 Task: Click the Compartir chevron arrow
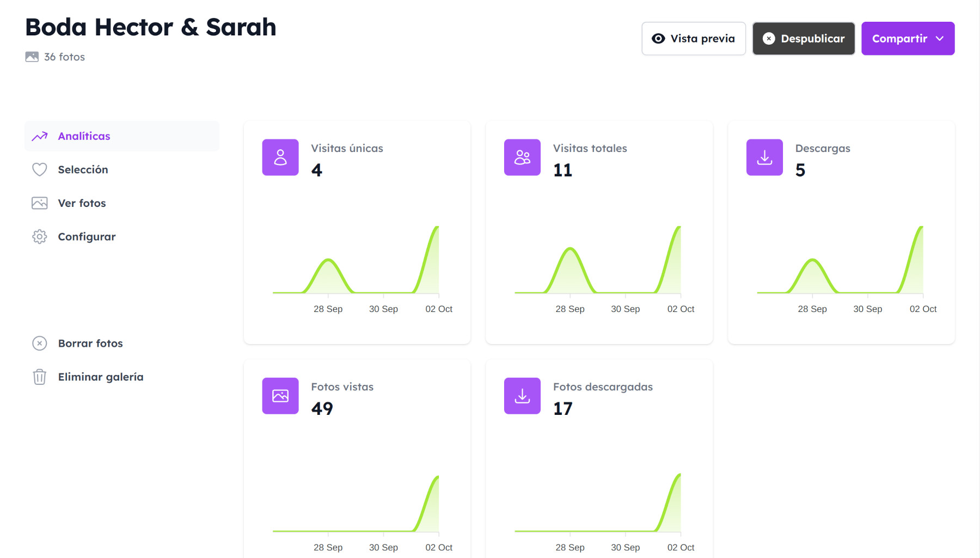tap(940, 39)
